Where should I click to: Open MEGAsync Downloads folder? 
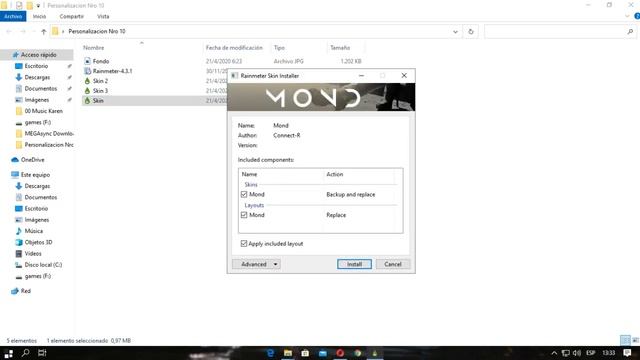(x=49, y=133)
